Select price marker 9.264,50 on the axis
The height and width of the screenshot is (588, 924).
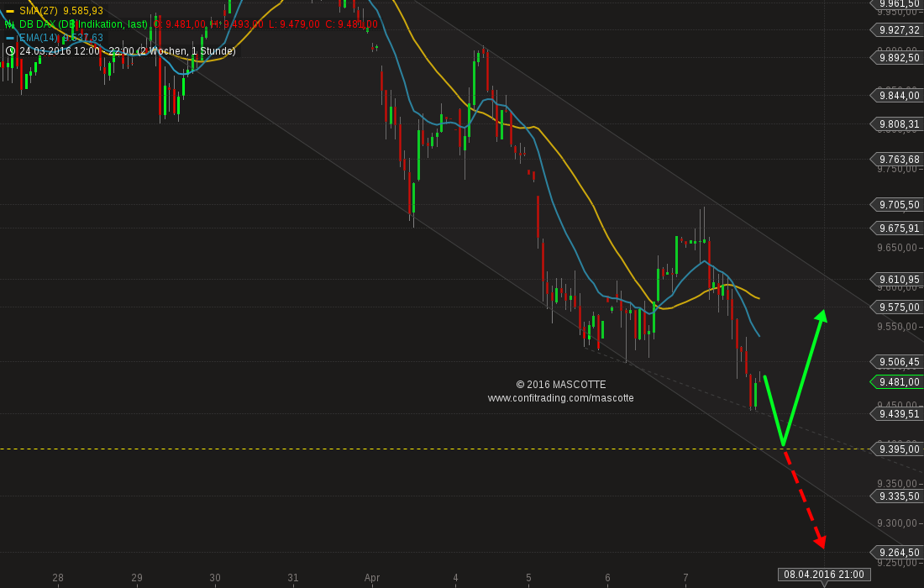tap(897, 553)
